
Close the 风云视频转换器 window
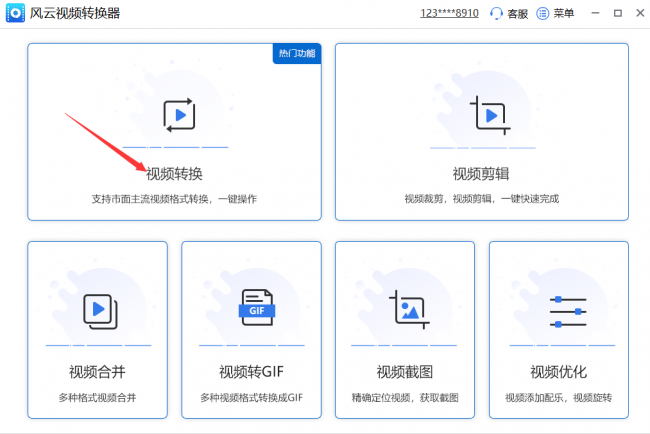pyautogui.click(x=640, y=13)
